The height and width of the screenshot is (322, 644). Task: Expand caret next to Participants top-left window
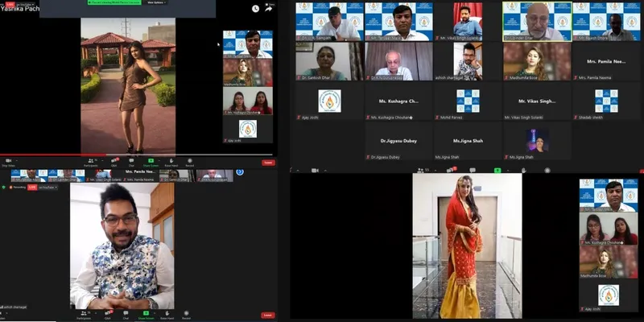coord(101,160)
